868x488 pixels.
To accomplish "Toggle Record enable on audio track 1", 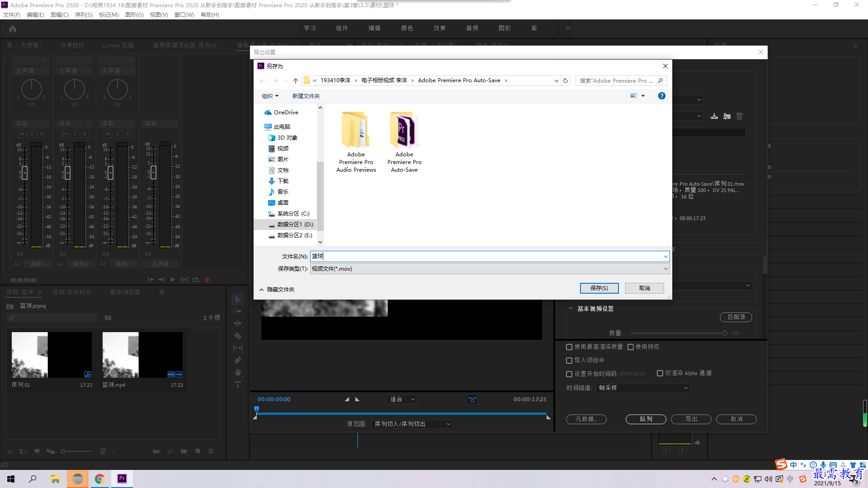I will tap(42, 134).
